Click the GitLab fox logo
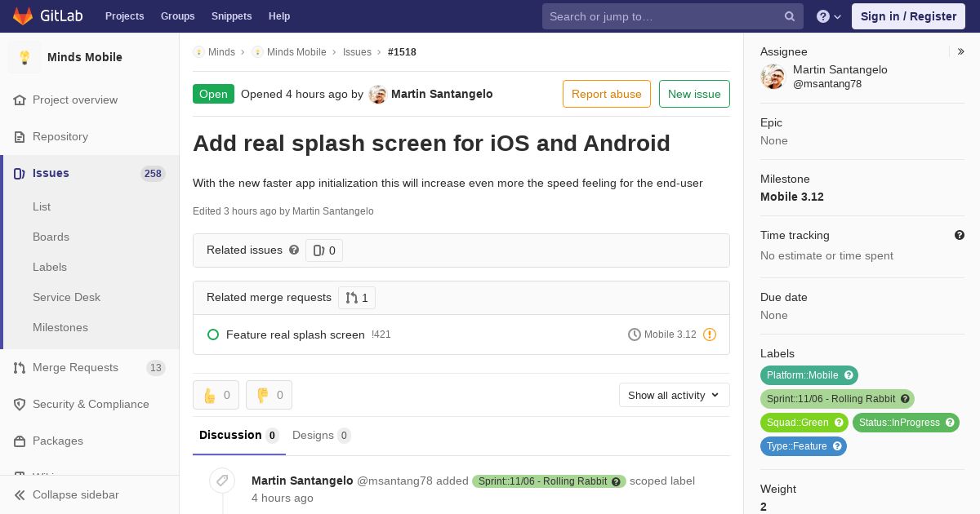 23,16
